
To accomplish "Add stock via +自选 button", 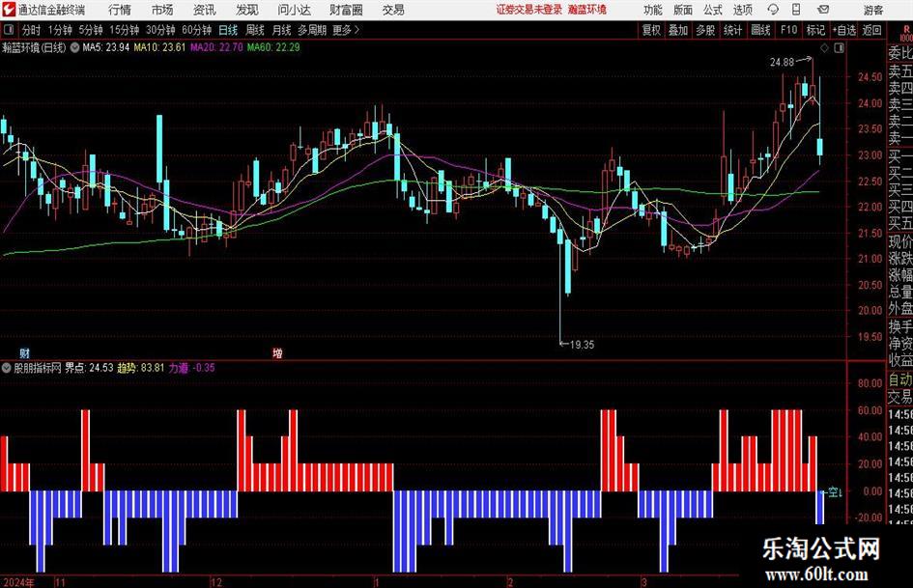I will [844, 30].
